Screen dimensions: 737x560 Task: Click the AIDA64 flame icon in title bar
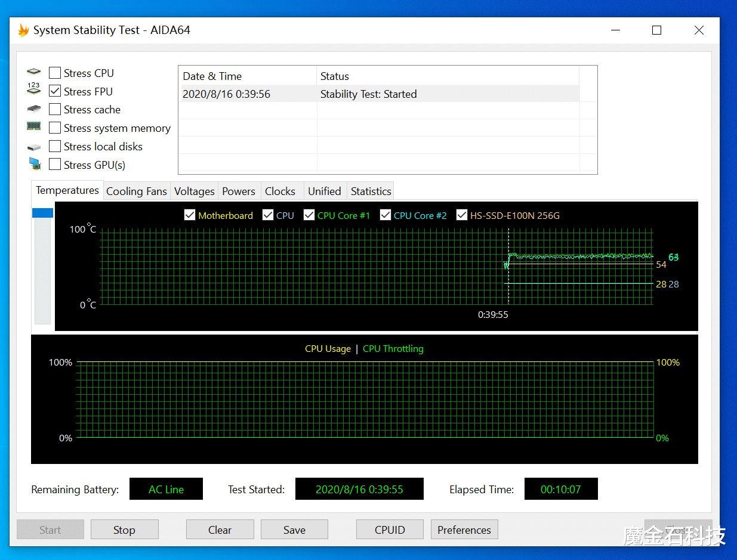click(x=23, y=30)
